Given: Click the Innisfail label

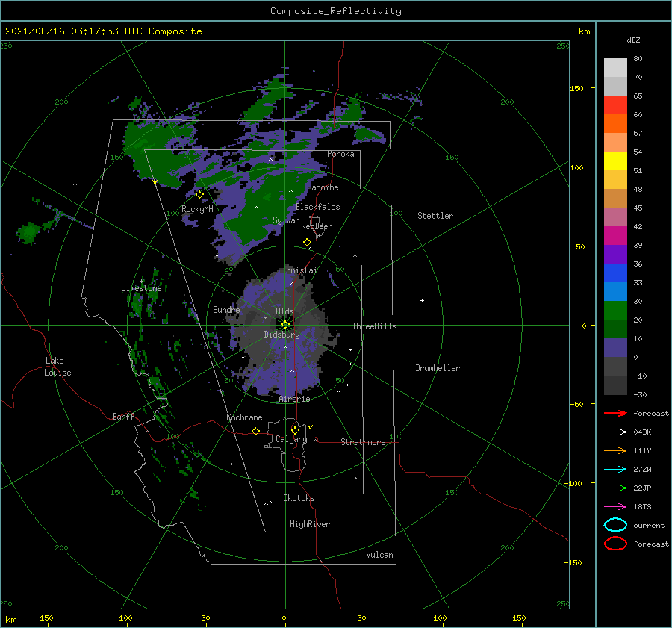Looking at the screenshot, I should pyautogui.click(x=302, y=270).
